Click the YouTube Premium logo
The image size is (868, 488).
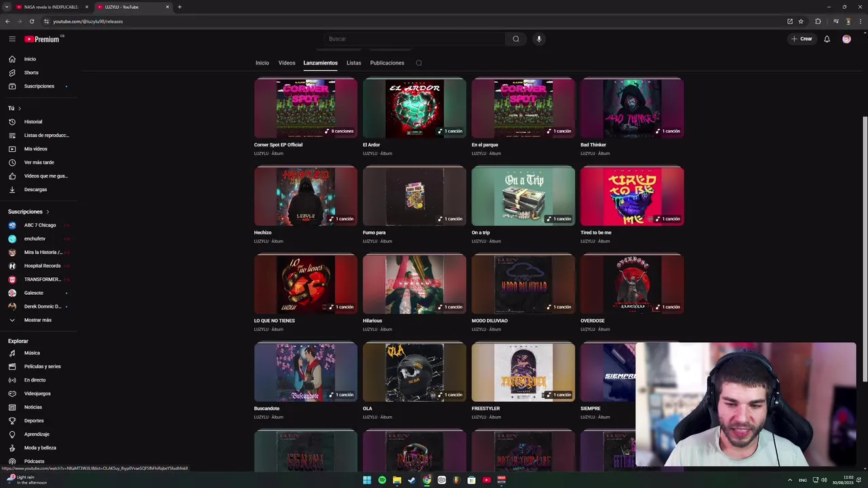point(42,39)
